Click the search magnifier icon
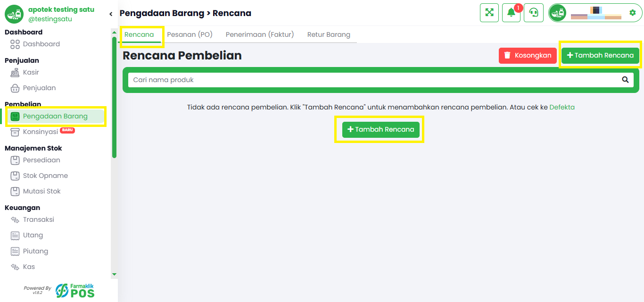 click(x=625, y=80)
